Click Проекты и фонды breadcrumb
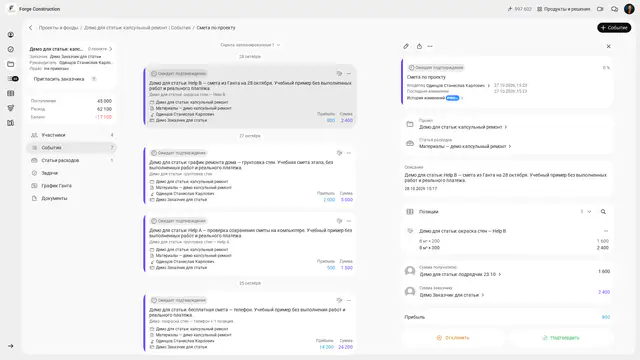Image resolution: width=640 pixels, height=360 pixels. [58, 28]
